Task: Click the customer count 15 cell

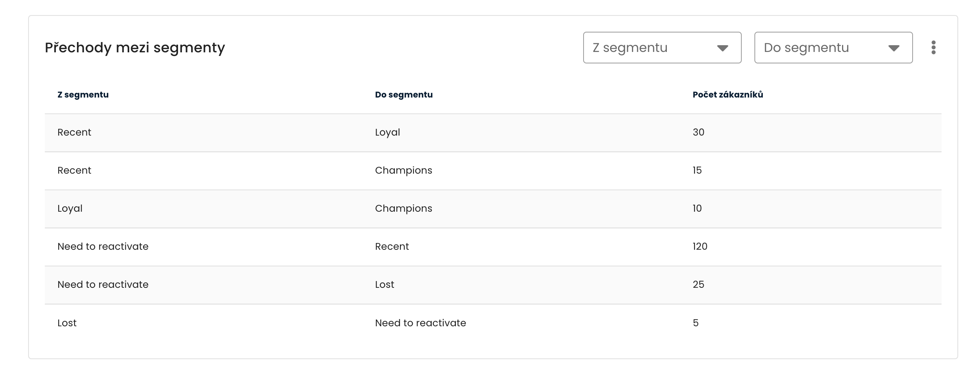Action: click(697, 170)
